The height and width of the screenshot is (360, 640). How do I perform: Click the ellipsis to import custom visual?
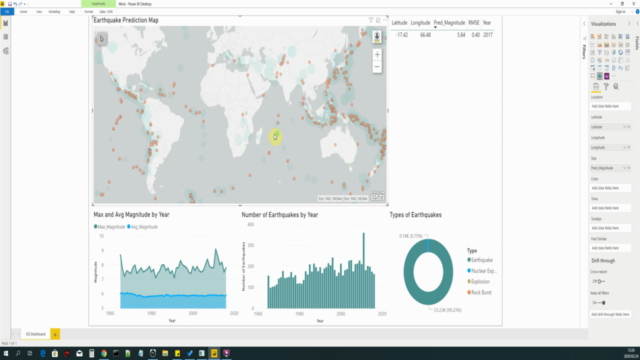point(614,76)
